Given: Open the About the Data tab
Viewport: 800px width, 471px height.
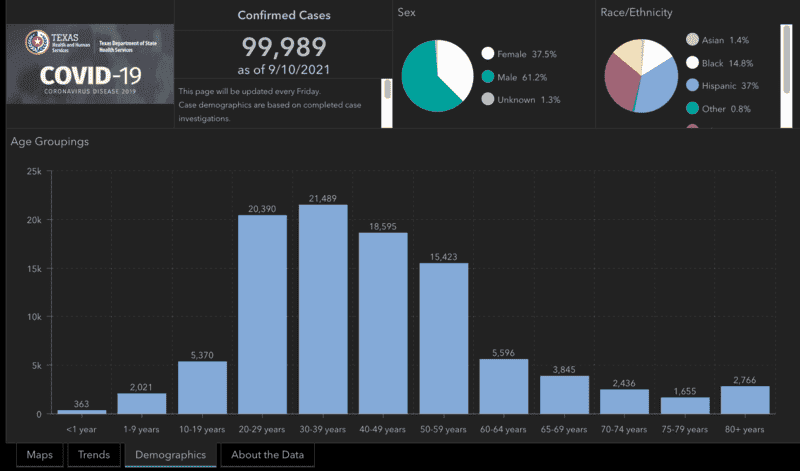Looking at the screenshot, I should click(267, 455).
